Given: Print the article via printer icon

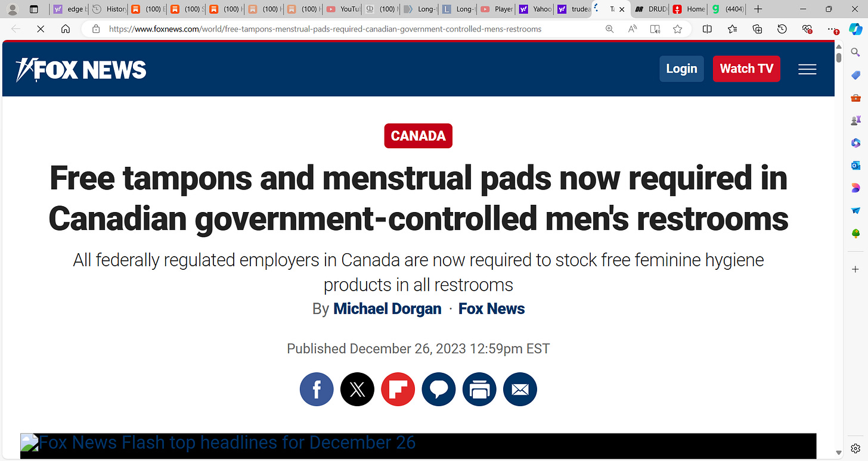Looking at the screenshot, I should click(x=479, y=390).
